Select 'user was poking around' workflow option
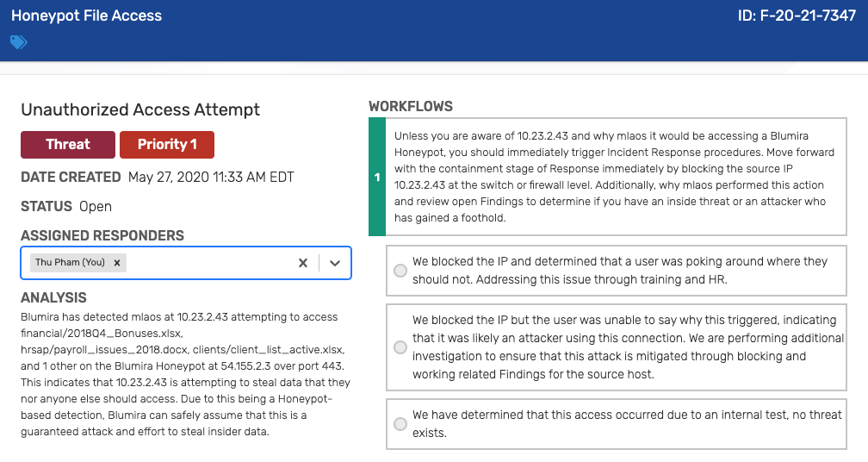Viewport: 868px width, 462px height. tap(400, 271)
